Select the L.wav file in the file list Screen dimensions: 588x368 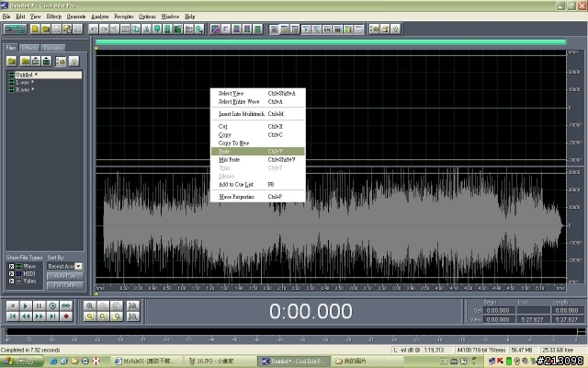pyautogui.click(x=45, y=82)
